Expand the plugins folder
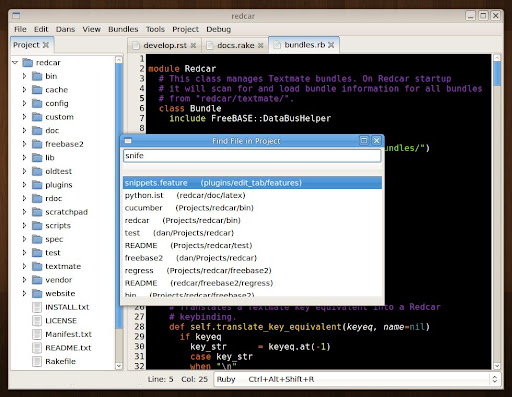Image resolution: width=512 pixels, height=397 pixels. pyautogui.click(x=24, y=185)
